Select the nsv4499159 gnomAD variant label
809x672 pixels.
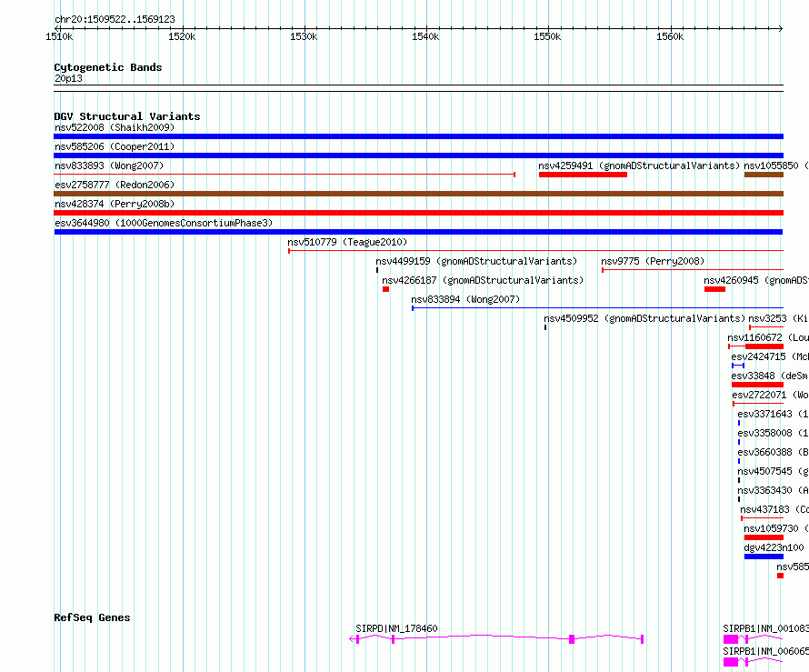476,261
